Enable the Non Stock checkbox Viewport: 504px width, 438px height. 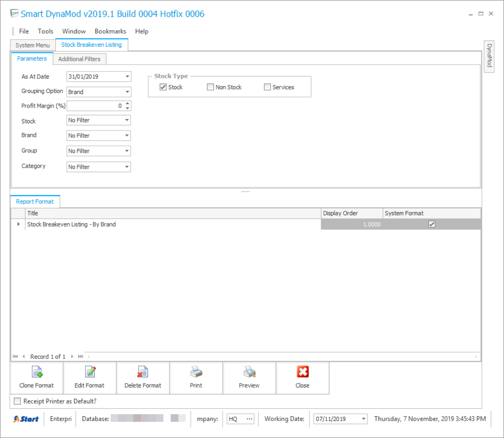click(x=210, y=87)
